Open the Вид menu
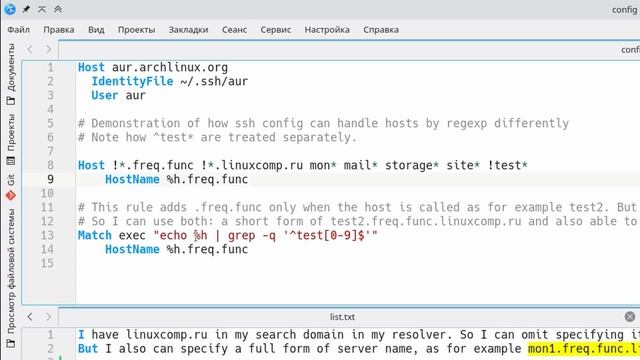This screenshot has height=360, width=640. pos(96,30)
